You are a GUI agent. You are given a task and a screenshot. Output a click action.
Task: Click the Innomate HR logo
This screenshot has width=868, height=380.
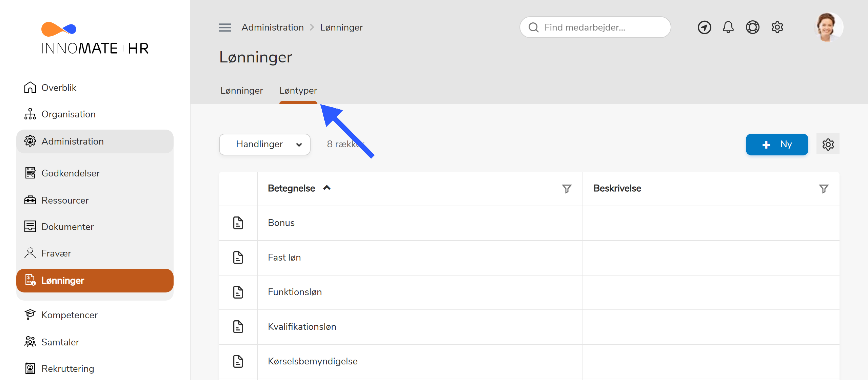(x=95, y=38)
